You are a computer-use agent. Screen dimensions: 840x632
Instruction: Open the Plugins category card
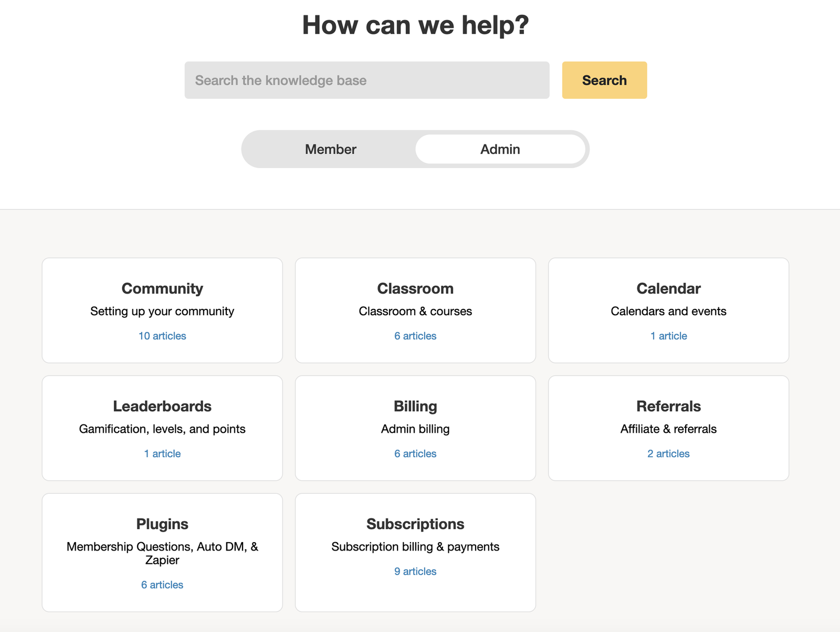162,523
